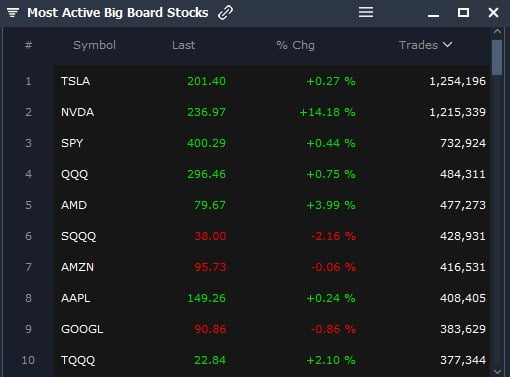Select the NVDA symbol
The image size is (510, 377).
[x=77, y=112]
